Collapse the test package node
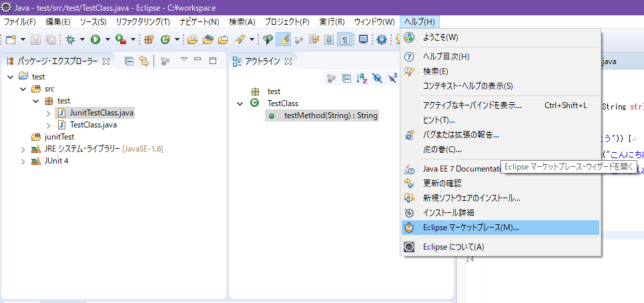 pyautogui.click(x=36, y=101)
